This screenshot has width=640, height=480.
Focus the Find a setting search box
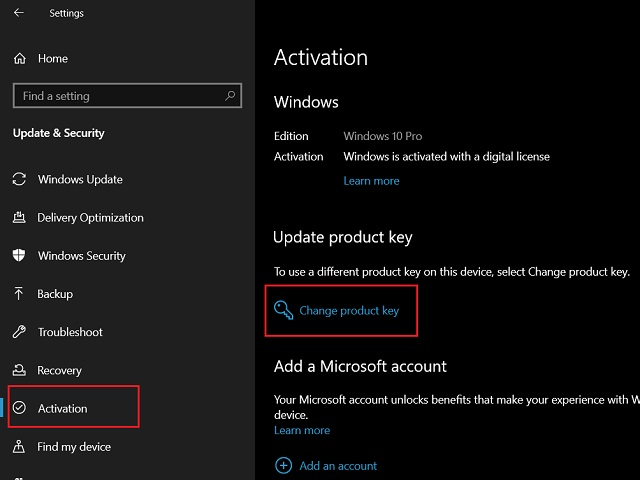tap(120, 96)
